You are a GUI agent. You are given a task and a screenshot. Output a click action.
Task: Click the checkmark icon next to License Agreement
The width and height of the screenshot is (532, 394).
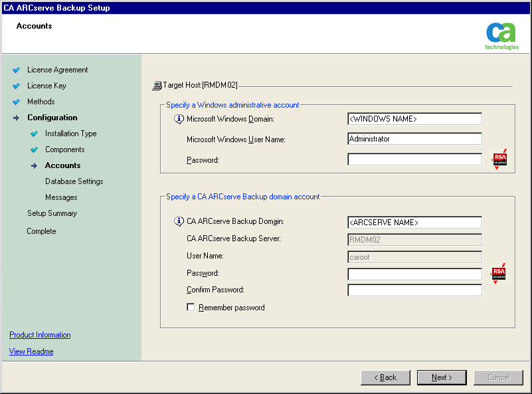(x=17, y=70)
